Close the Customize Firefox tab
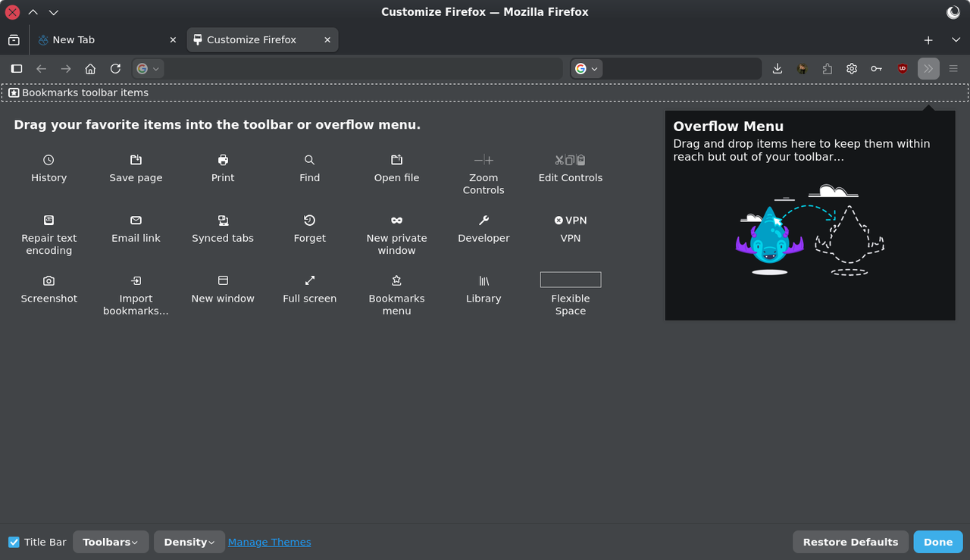Image resolution: width=970 pixels, height=560 pixels. point(327,40)
